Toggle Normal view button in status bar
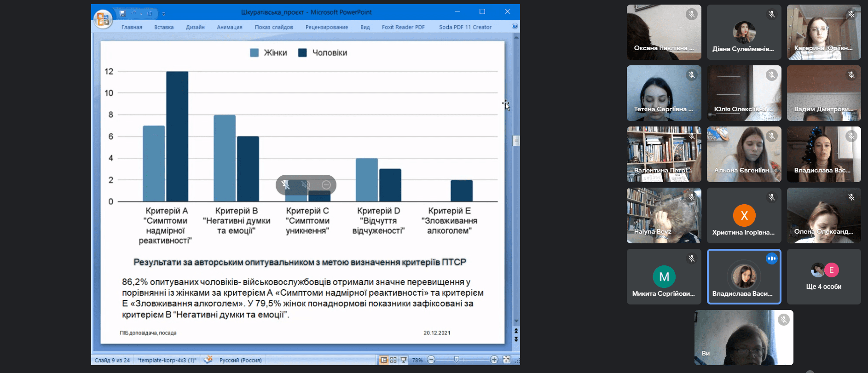868x373 pixels. [x=383, y=360]
